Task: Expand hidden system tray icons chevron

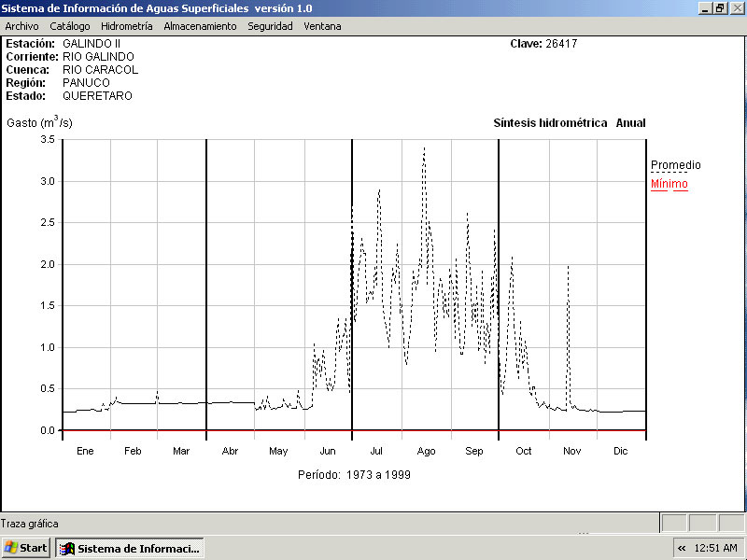Action: (682, 548)
